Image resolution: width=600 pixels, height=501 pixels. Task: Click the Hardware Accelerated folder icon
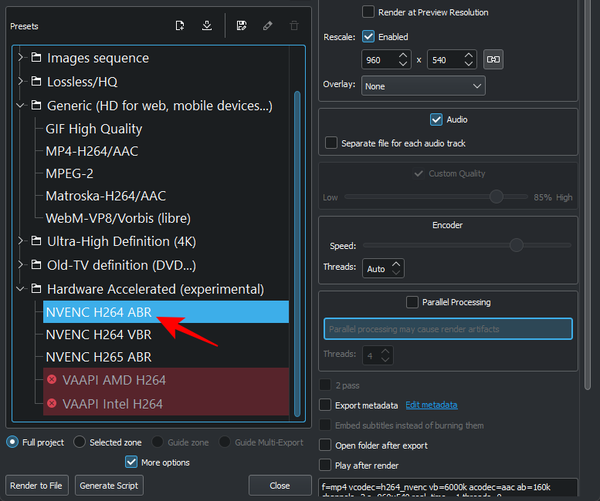click(36, 289)
